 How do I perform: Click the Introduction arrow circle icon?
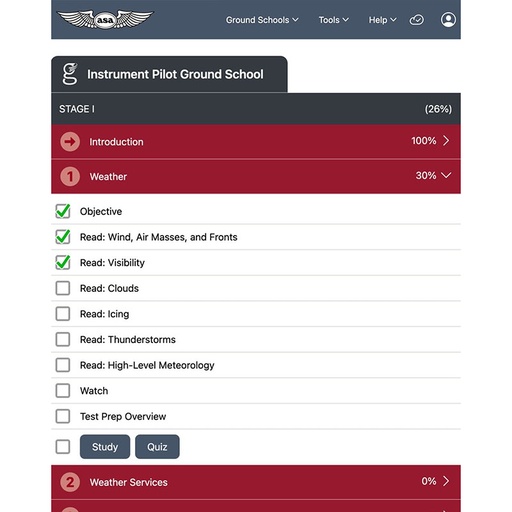(70, 142)
